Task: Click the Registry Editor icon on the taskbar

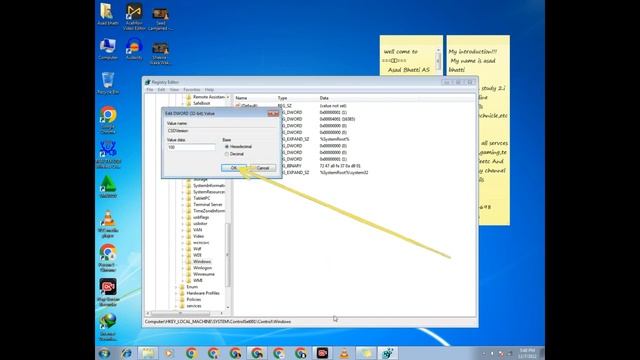Action: click(388, 353)
